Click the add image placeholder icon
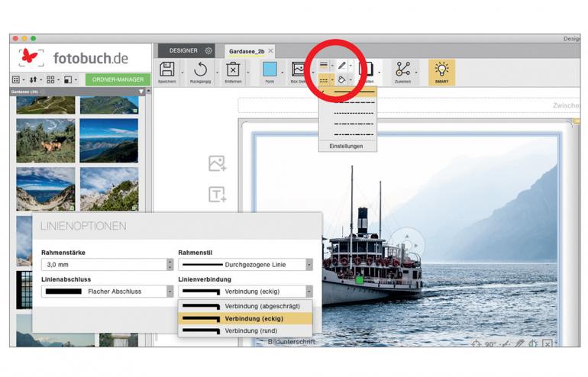 pos(217,163)
